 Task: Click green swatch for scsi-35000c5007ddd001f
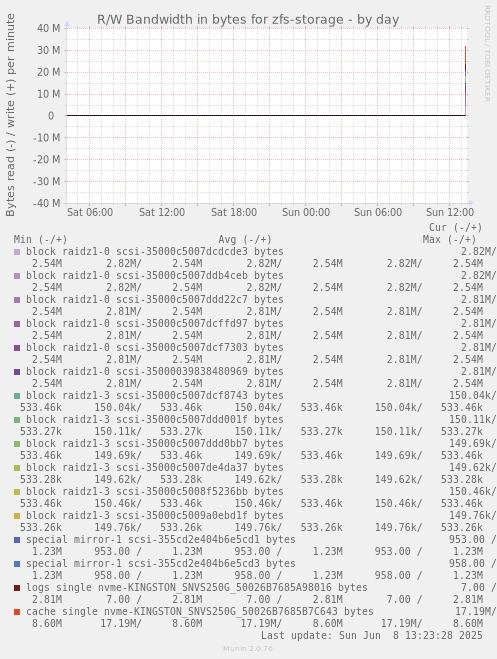point(17,420)
